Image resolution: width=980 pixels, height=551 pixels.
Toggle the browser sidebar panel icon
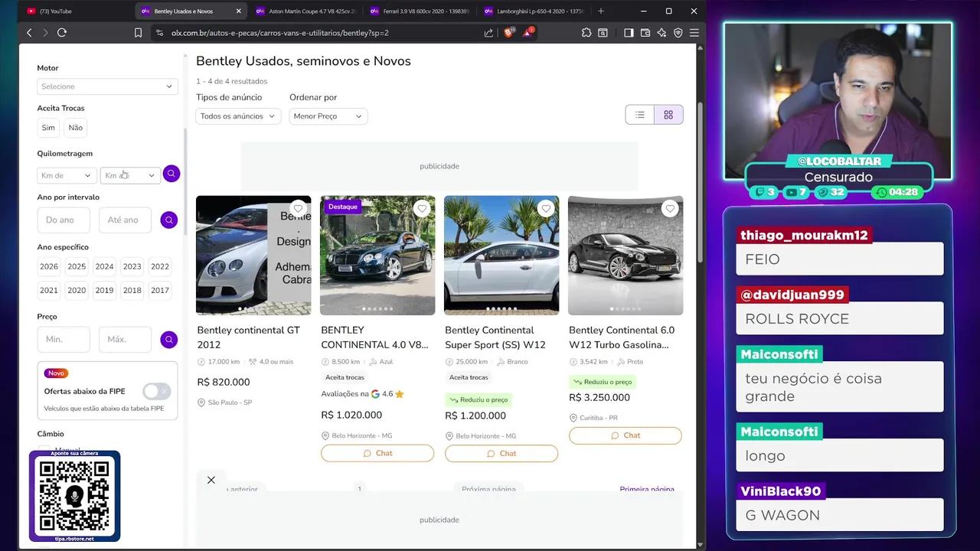(x=629, y=33)
